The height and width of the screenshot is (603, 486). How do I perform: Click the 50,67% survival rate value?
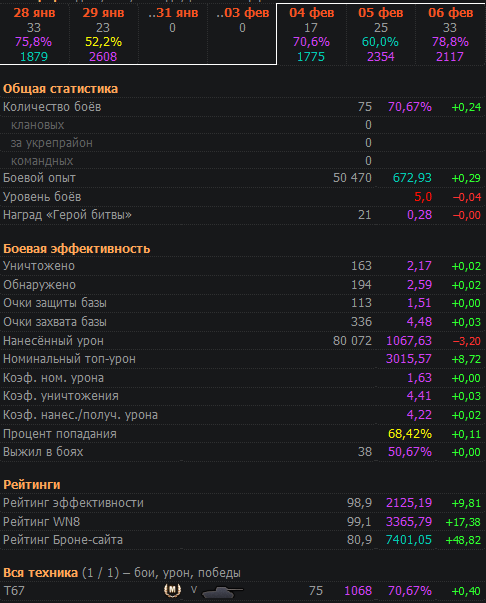coord(410,452)
